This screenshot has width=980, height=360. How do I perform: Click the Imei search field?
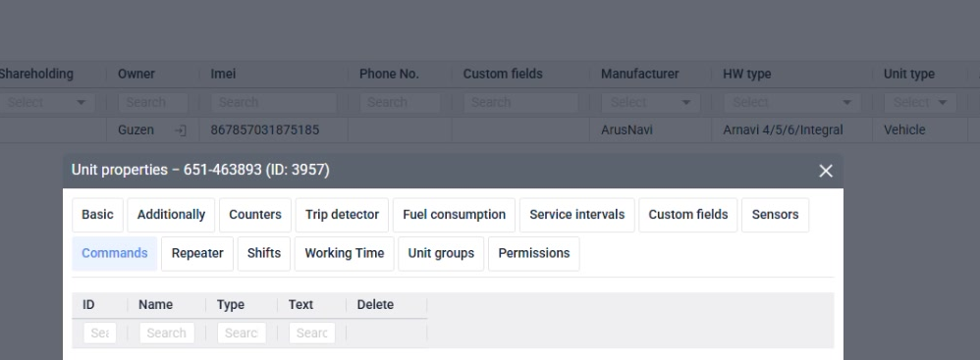tap(274, 102)
